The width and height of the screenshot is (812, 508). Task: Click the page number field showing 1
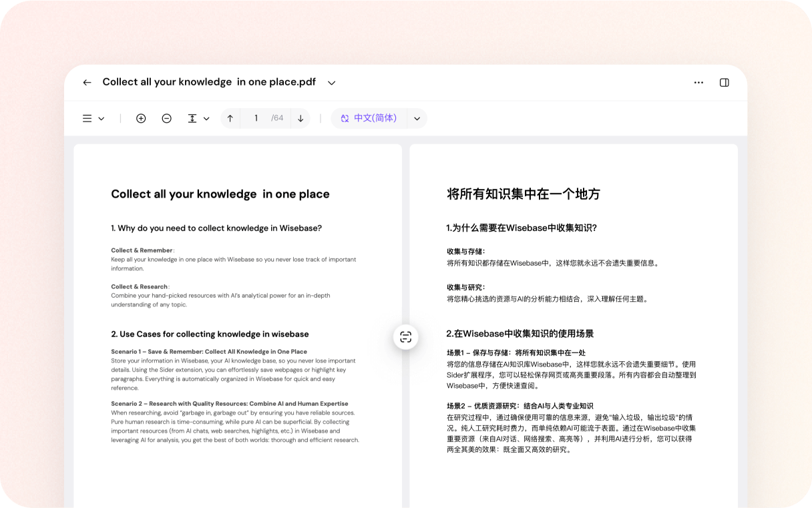click(256, 118)
